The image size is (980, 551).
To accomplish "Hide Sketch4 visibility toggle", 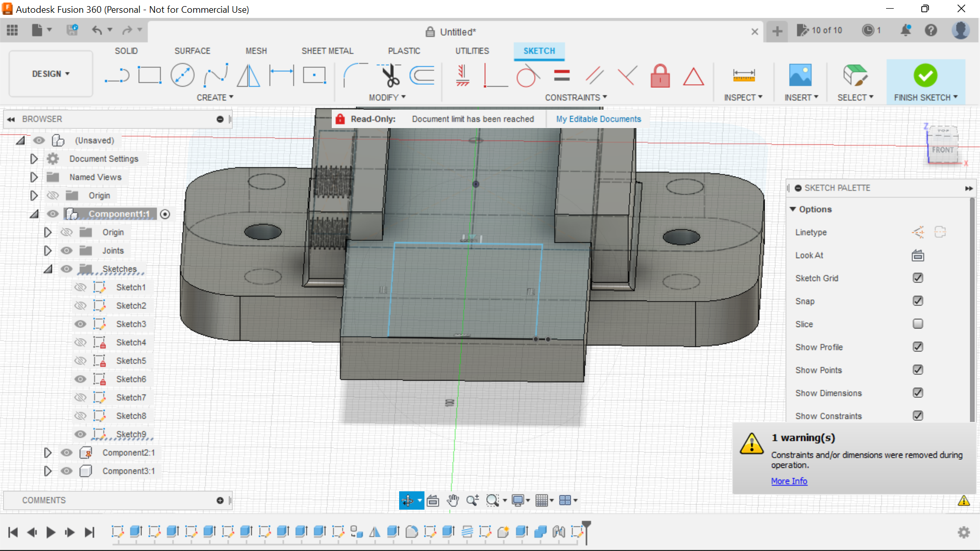I will pos(80,342).
